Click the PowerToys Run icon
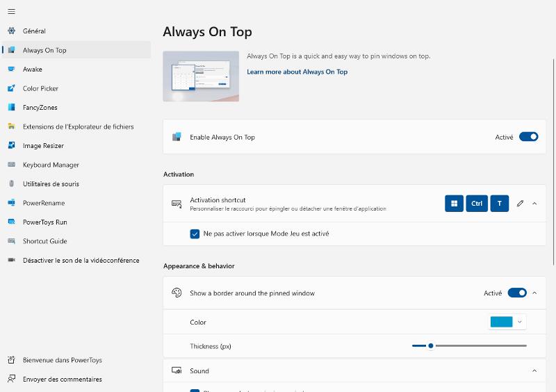Screen dimensions: 556x392 [x=11, y=222]
